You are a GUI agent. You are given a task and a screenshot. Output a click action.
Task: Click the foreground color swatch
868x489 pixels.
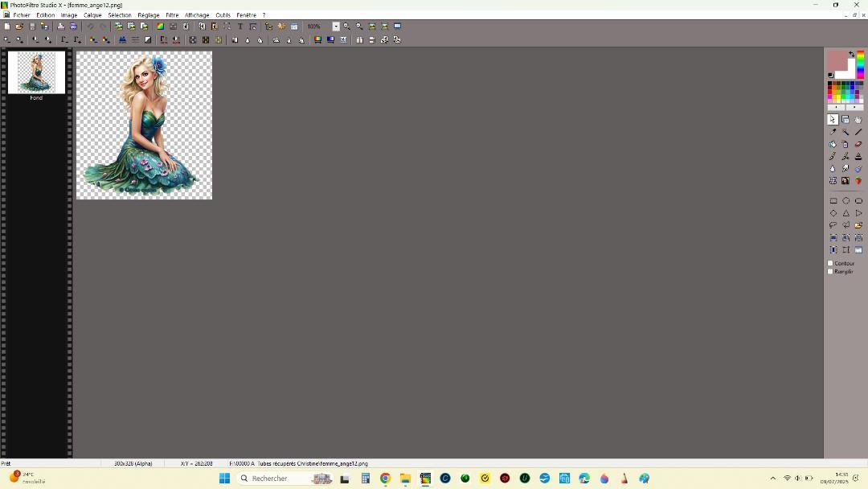tap(837, 60)
